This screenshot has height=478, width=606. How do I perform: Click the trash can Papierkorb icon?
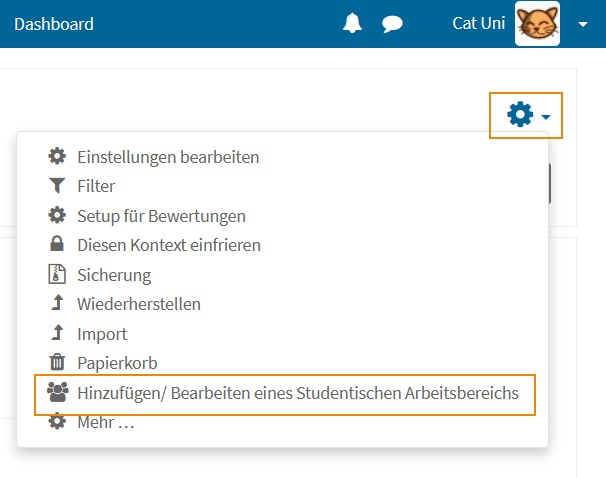(x=57, y=362)
